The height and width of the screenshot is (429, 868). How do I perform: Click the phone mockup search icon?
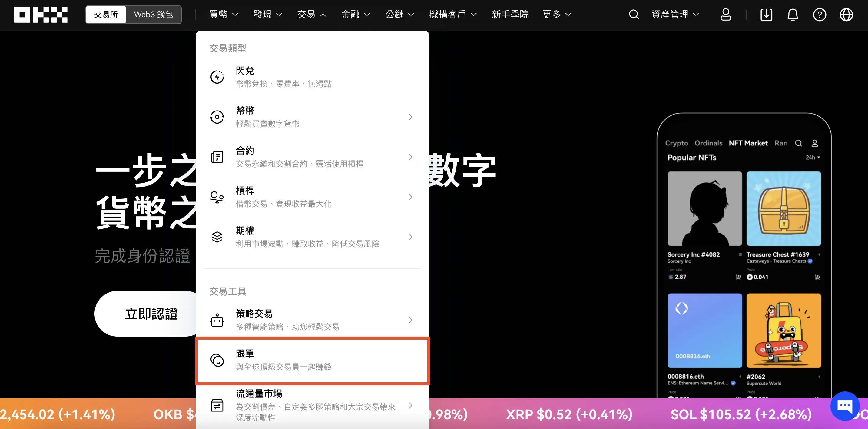pyautogui.click(x=798, y=143)
